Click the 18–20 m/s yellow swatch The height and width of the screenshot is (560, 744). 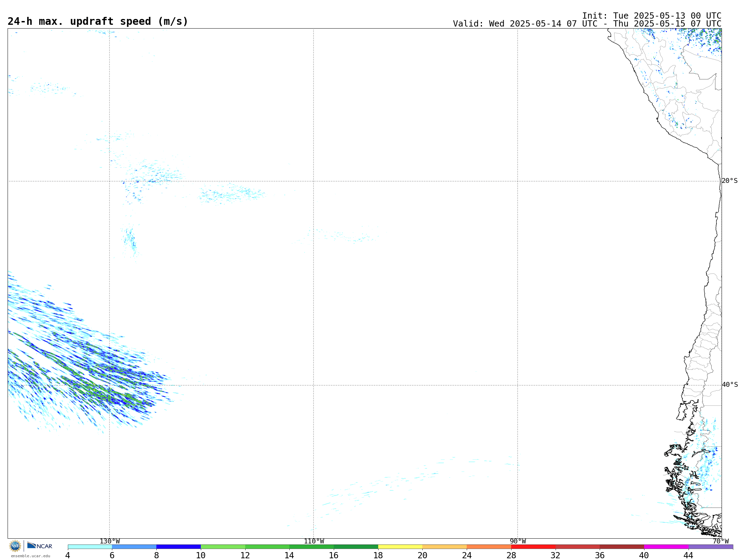tap(400, 547)
